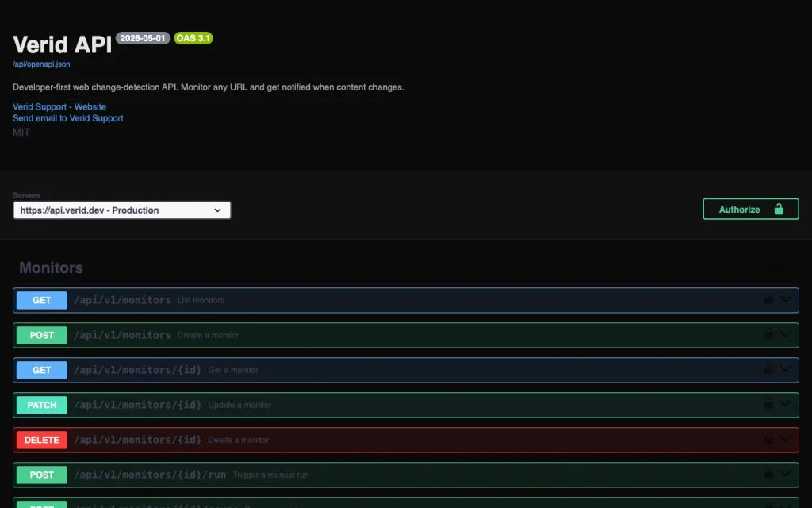
Task: Click the 'Get a monitor' description text
Action: pyautogui.click(x=233, y=370)
